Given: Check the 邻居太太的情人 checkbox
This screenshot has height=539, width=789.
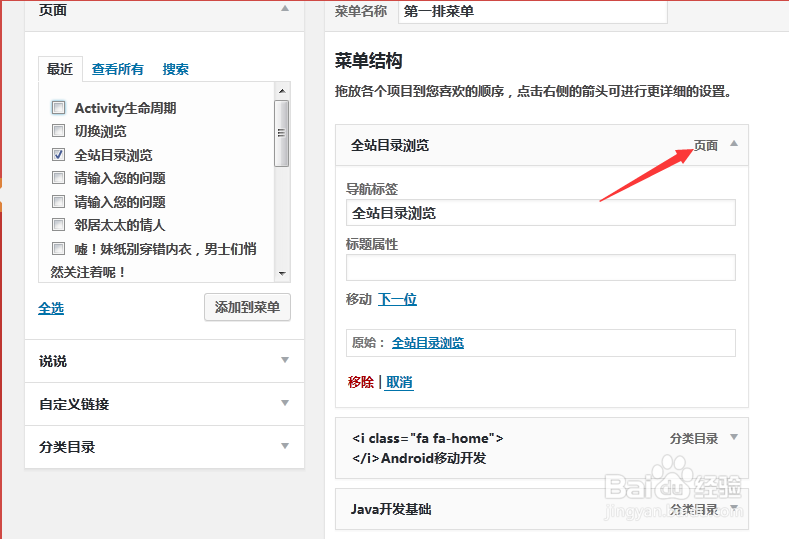Looking at the screenshot, I should click(x=58, y=224).
